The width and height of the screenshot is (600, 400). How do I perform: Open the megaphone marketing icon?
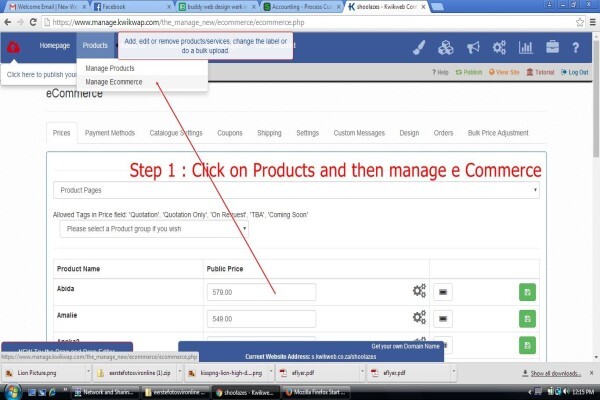pyautogui.click(x=473, y=47)
